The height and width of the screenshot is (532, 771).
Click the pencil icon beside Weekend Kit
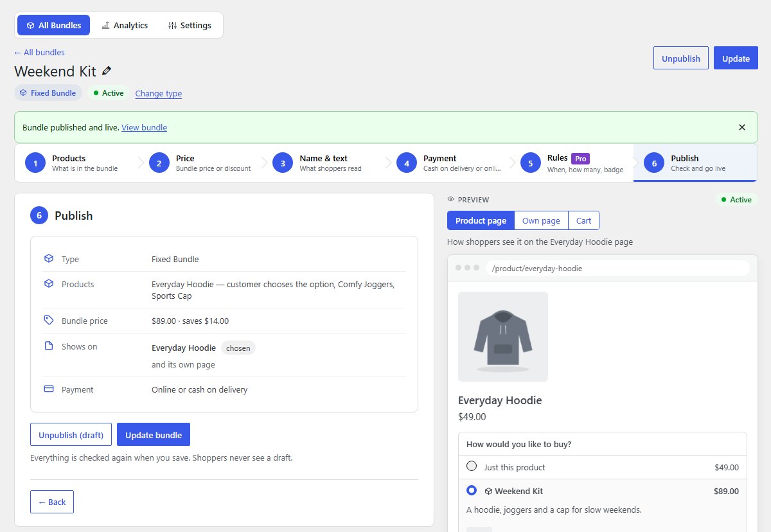[107, 71]
